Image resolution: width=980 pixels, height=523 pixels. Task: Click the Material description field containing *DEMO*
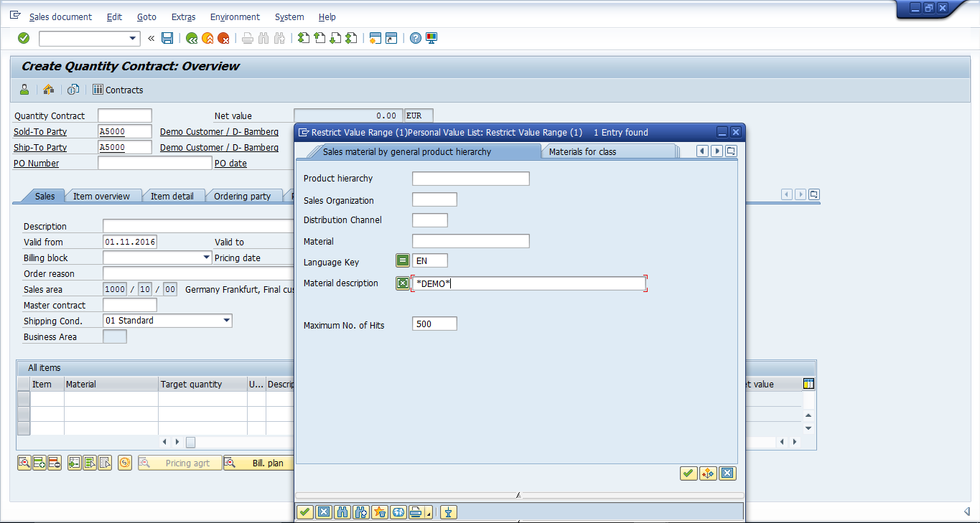pyautogui.click(x=529, y=283)
